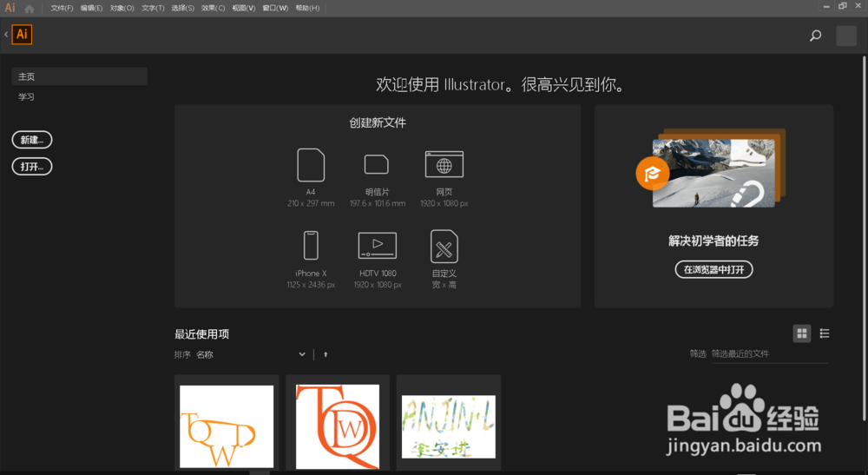
Task: Click the vertical scrollbar on the right
Action: point(864,238)
